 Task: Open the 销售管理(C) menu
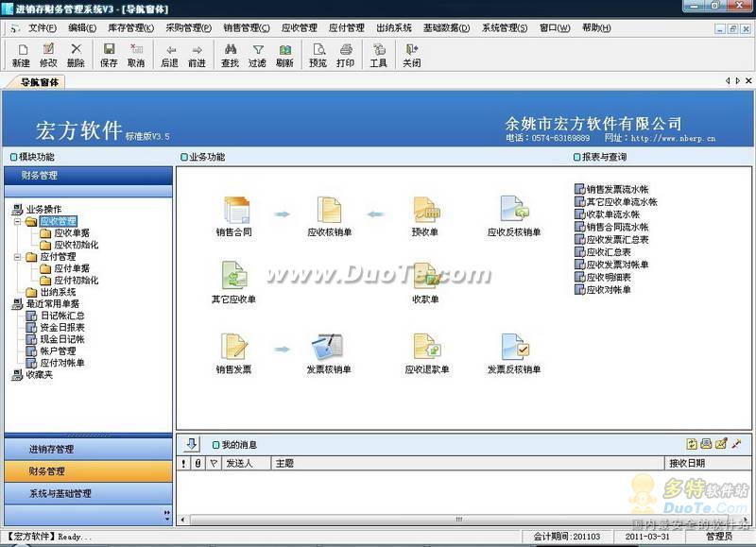(x=247, y=28)
